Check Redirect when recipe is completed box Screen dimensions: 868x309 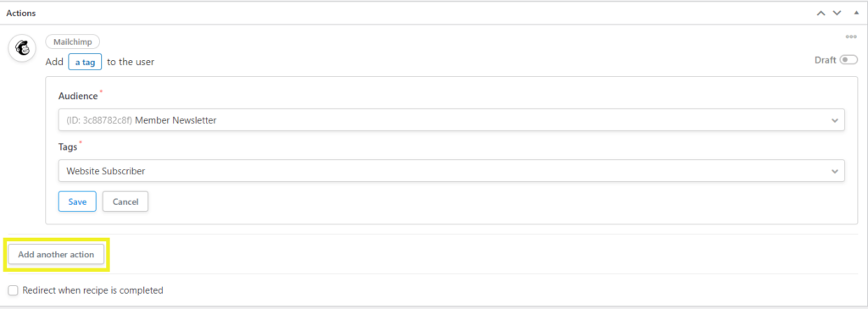pos(13,290)
